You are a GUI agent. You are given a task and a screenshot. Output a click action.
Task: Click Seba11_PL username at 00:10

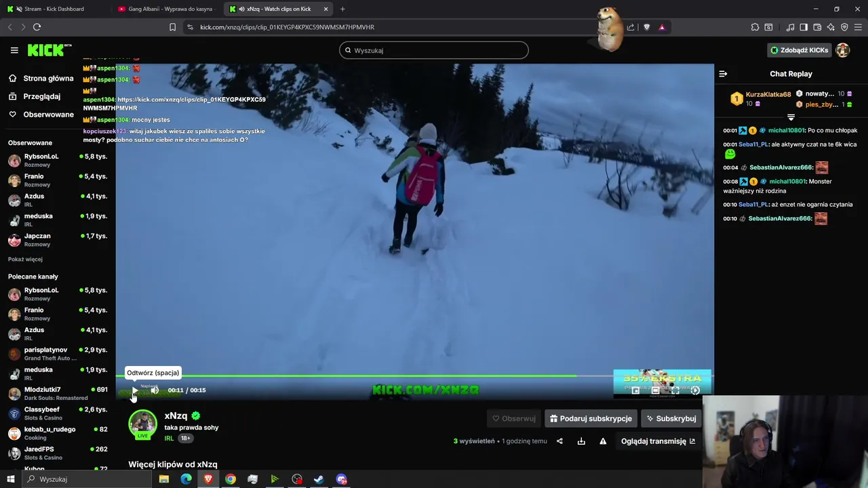click(753, 205)
